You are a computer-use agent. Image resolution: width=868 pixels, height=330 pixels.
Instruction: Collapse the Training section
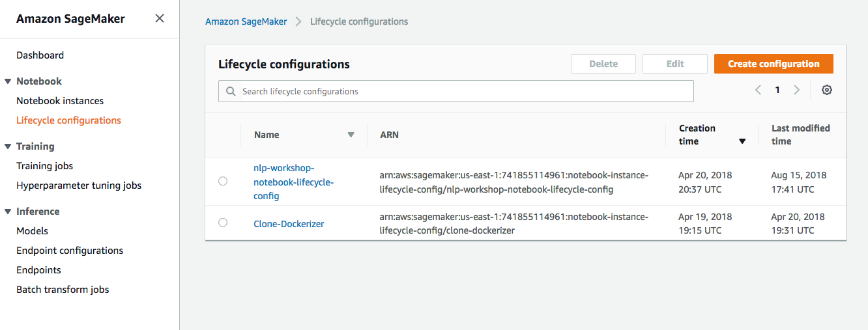click(8, 146)
